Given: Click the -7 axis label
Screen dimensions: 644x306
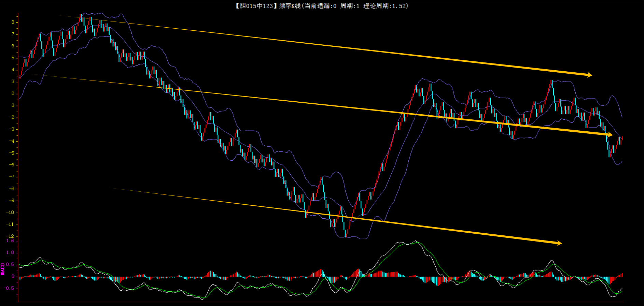Looking at the screenshot, I should (x=12, y=177).
